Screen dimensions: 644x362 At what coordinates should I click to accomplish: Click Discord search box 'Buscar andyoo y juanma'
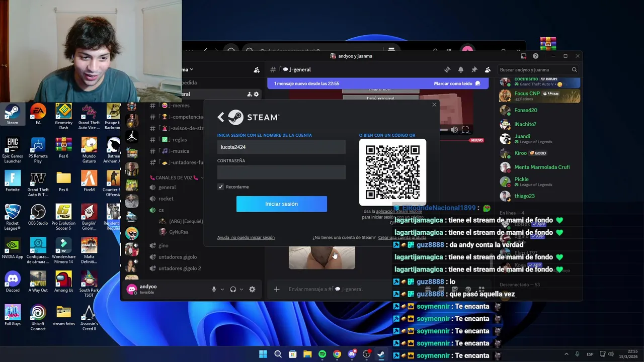[x=538, y=70]
